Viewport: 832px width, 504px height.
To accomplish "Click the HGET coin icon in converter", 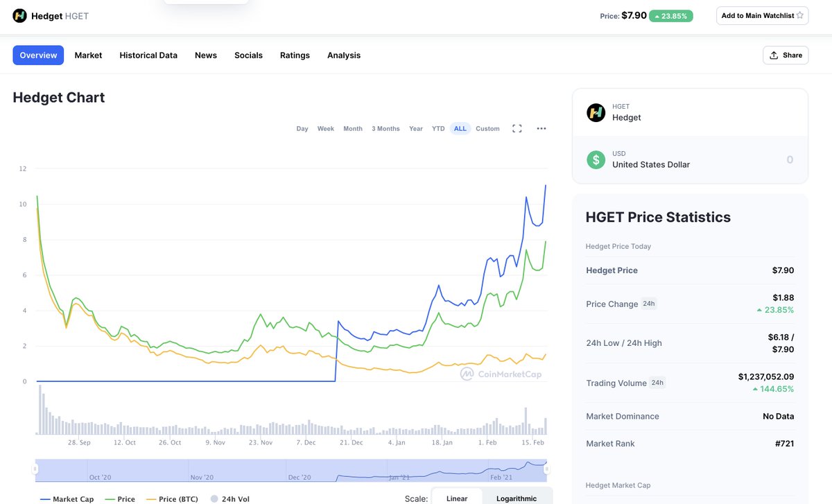I will [x=596, y=112].
